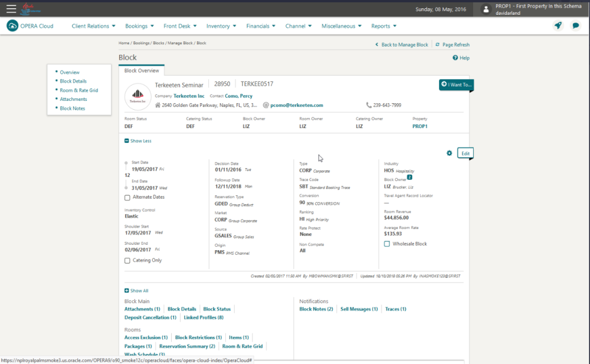Screen dimensions: 590x364
Task: Click the Back to Manage Block arrow
Action: click(x=376, y=44)
